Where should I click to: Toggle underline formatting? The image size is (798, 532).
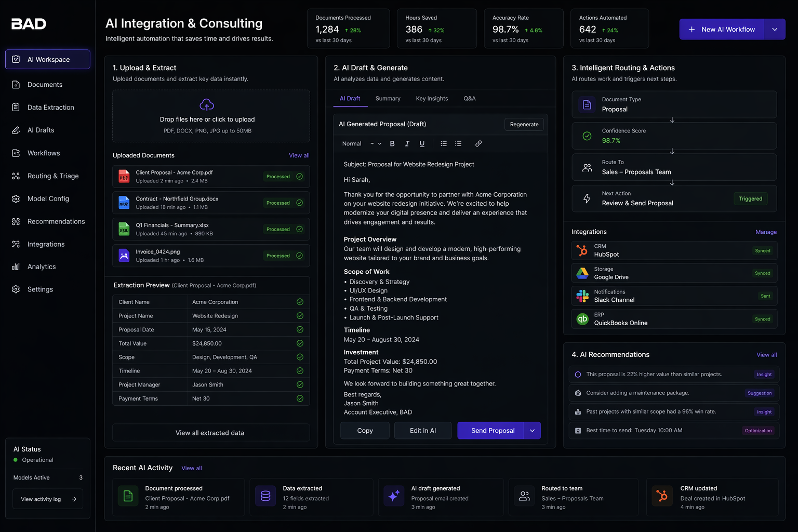point(422,144)
